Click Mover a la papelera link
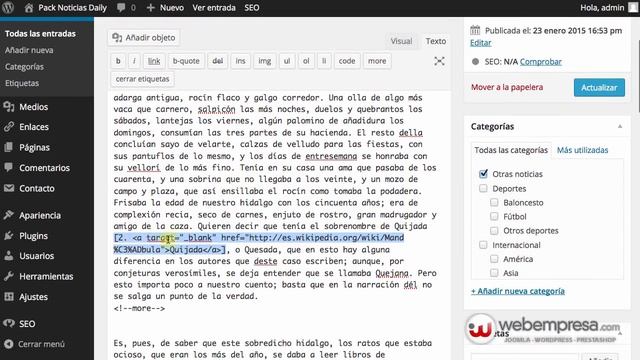 coord(507,87)
